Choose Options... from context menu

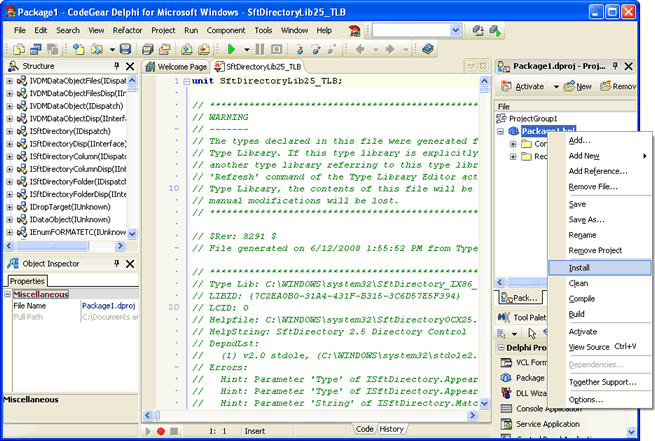pyautogui.click(x=599, y=399)
